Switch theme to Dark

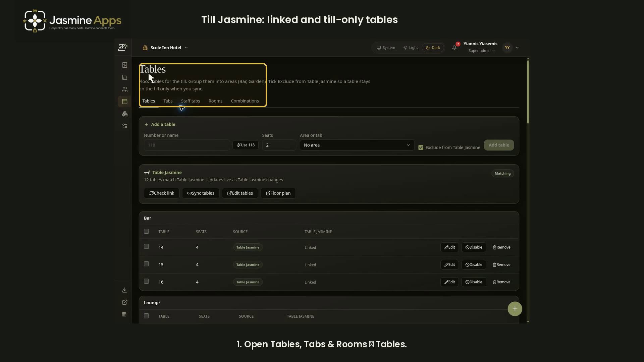pos(433,48)
